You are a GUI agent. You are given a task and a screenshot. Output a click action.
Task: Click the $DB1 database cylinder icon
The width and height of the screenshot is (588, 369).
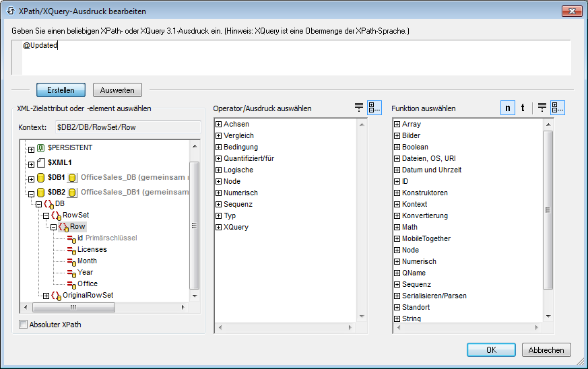pos(40,178)
